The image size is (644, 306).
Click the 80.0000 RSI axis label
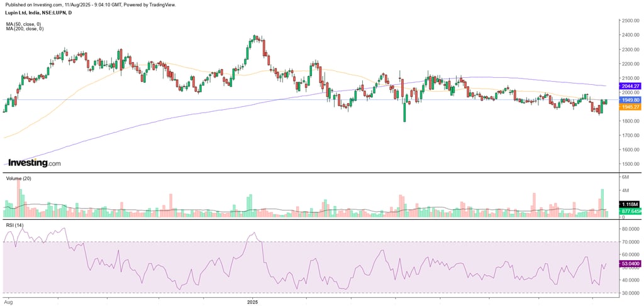[631, 229]
